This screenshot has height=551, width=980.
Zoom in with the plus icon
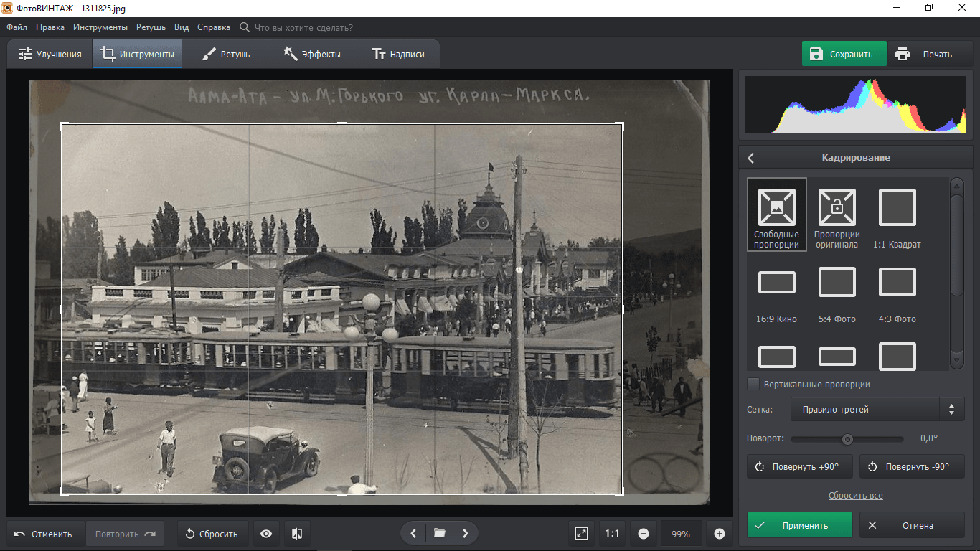[x=720, y=534]
